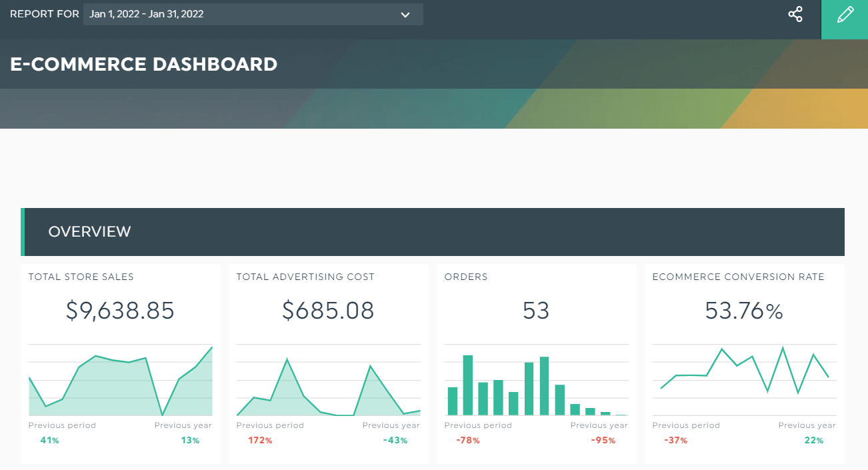Screen dimensions: 868x470
Task: Click the Share report icon
Action: [795, 14]
